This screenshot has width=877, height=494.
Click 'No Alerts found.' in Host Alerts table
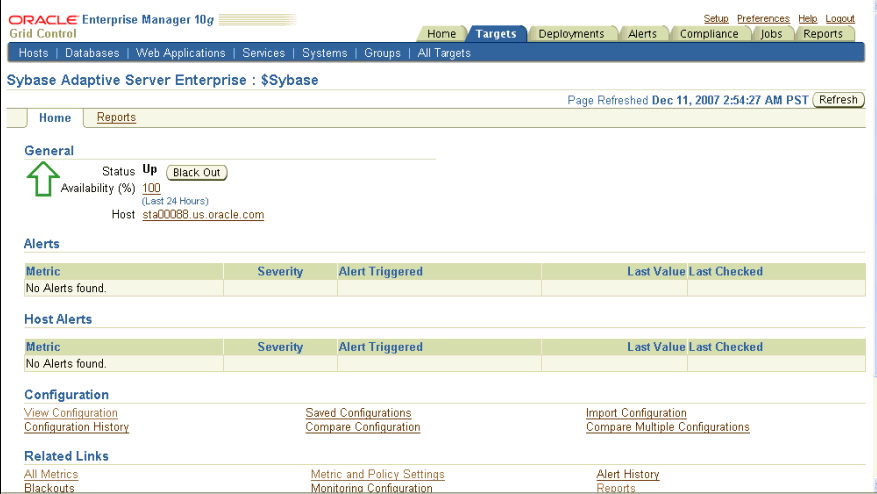tap(66, 364)
